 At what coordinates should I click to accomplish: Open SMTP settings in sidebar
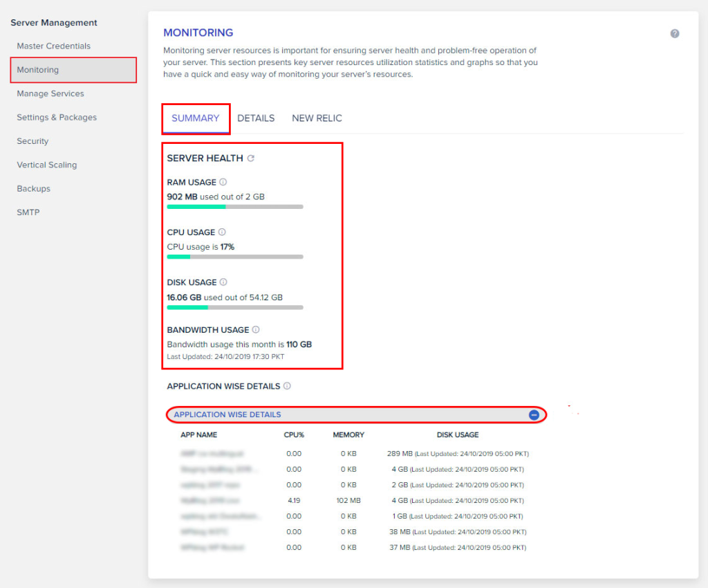[x=28, y=212]
